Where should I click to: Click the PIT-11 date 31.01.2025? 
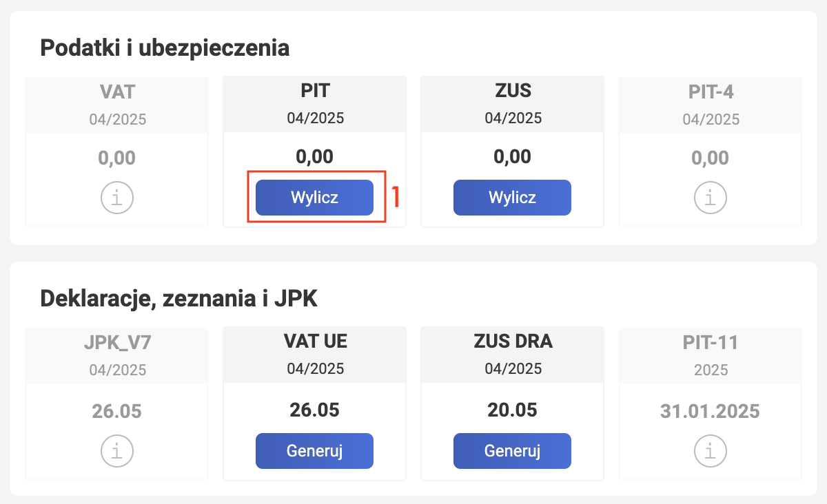point(711,412)
